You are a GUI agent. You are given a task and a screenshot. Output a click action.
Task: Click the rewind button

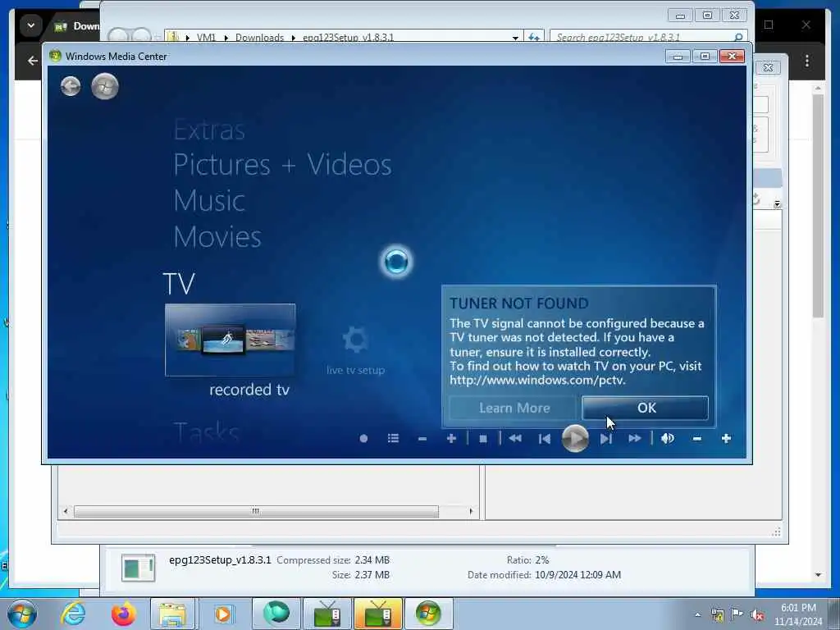click(x=515, y=439)
